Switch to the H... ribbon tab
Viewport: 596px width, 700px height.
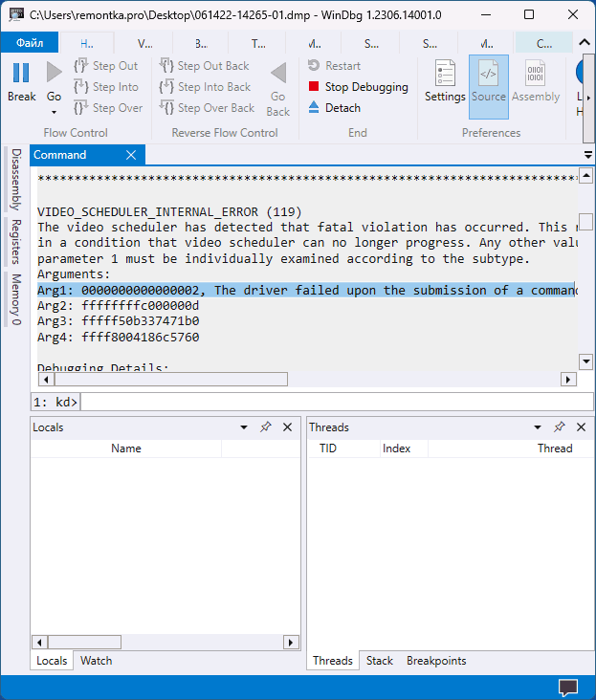(x=87, y=43)
